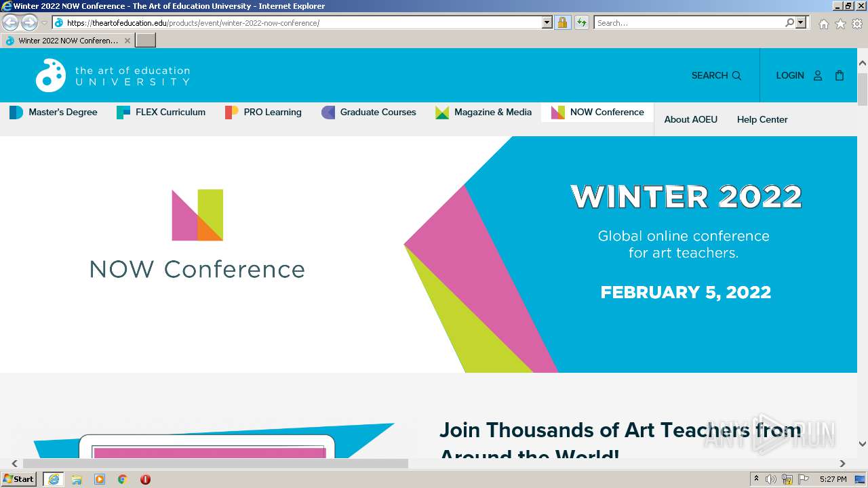Click the search magnifier in browser search box
The image size is (868, 488).
[x=789, y=23]
